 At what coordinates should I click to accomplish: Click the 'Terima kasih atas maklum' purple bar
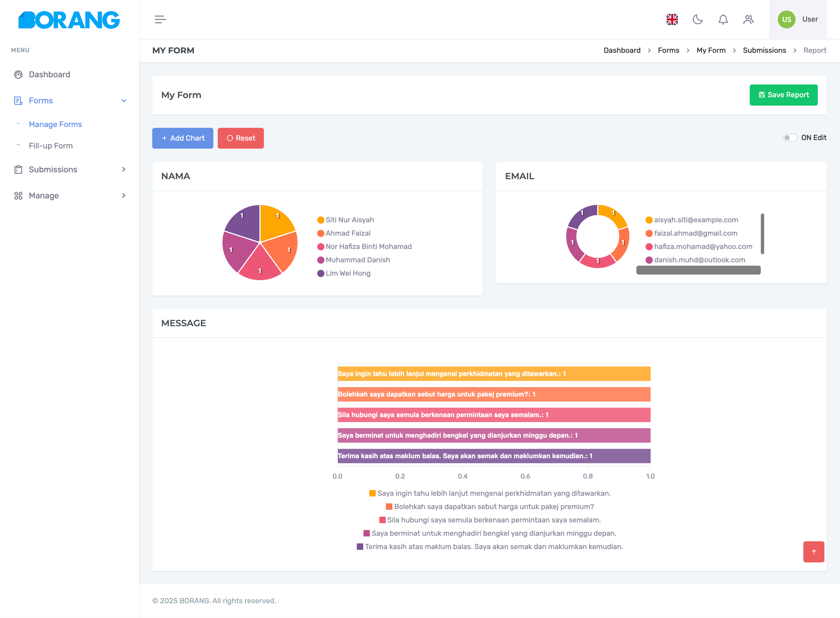point(494,456)
